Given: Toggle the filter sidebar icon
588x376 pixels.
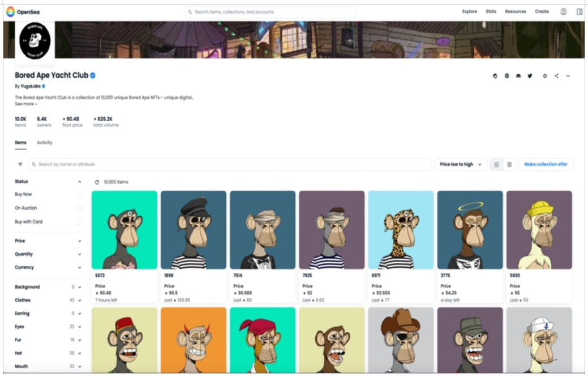Looking at the screenshot, I should click(20, 164).
